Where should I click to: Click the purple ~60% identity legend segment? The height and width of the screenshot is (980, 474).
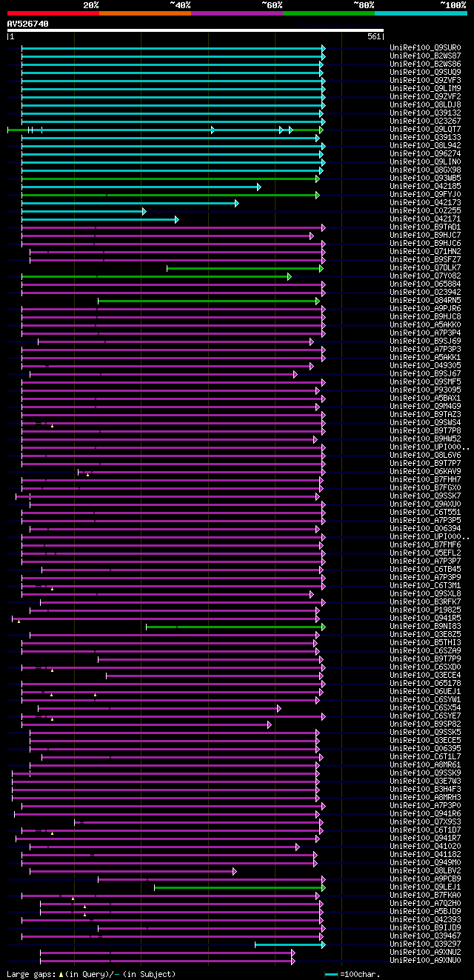coord(237,13)
